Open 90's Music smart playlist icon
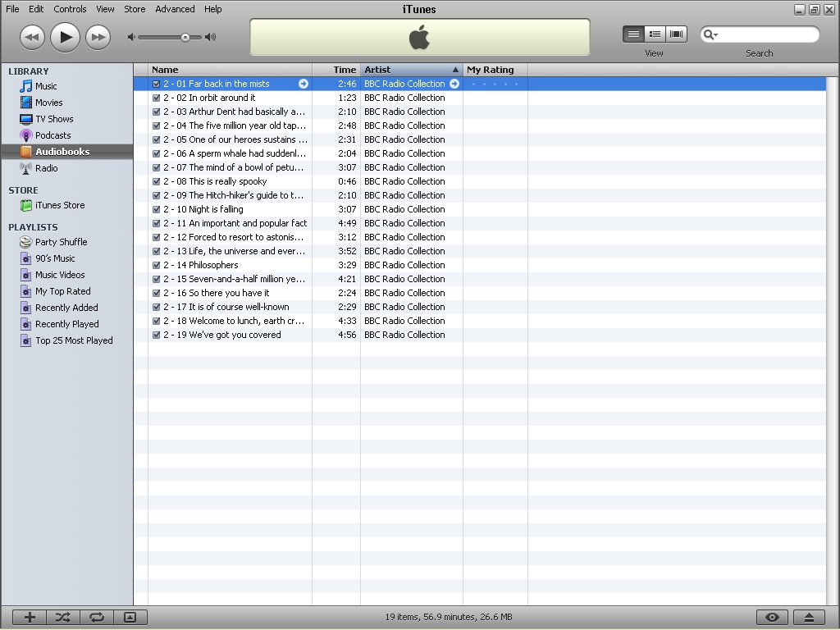This screenshot has height=630, width=840. (25, 258)
